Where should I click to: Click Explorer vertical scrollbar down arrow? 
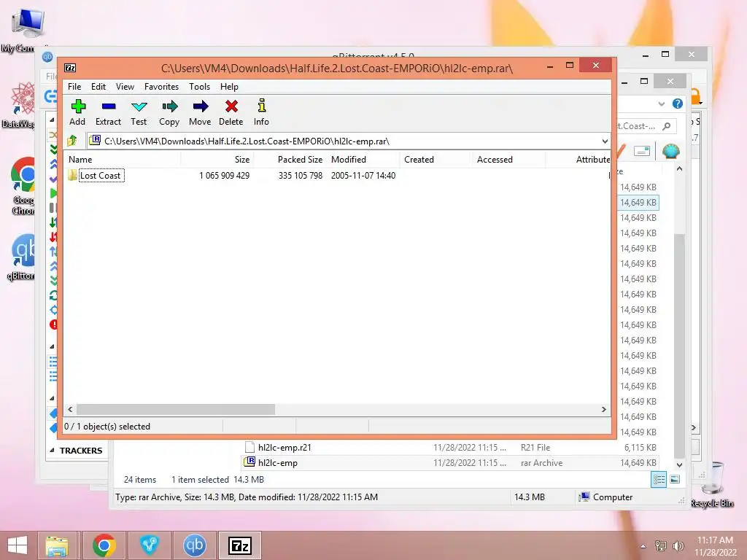[680, 464]
